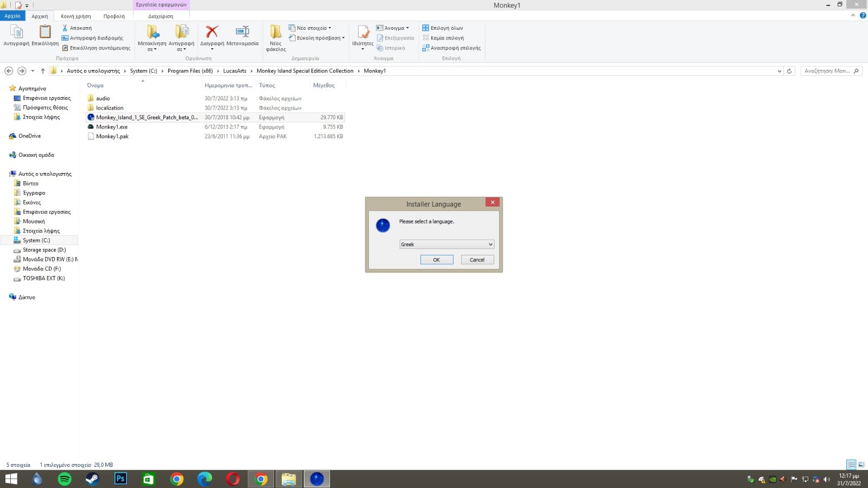Switch to Διαχείριση (Manage) tab
The image size is (868, 488).
pyautogui.click(x=161, y=16)
